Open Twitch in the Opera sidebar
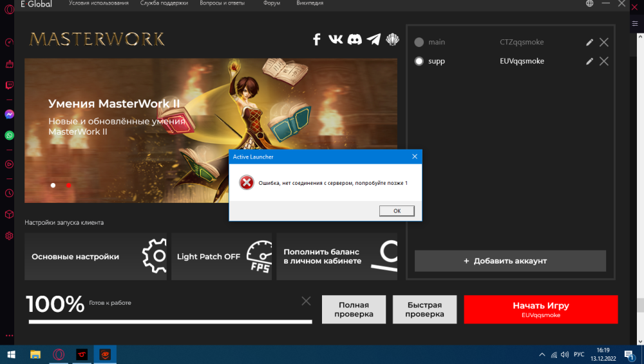This screenshot has height=364, width=644. click(10, 85)
